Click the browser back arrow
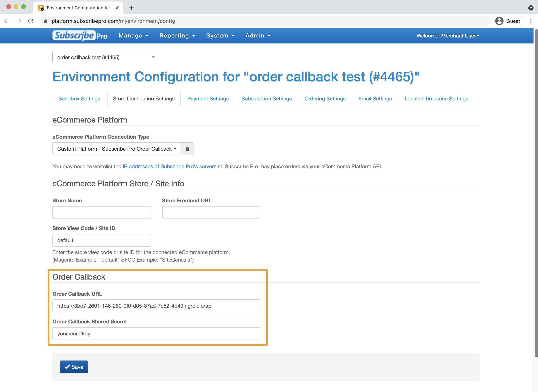Image resolution: width=538 pixels, height=392 pixels. (x=7, y=21)
